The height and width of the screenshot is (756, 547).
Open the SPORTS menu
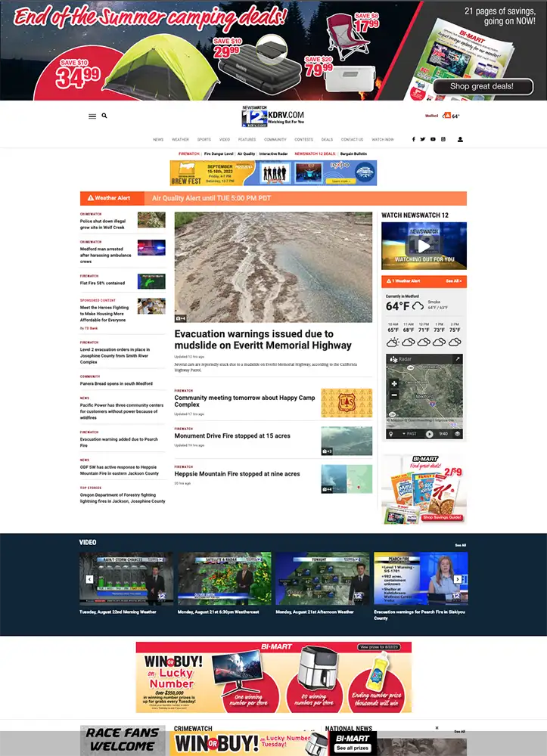click(204, 139)
